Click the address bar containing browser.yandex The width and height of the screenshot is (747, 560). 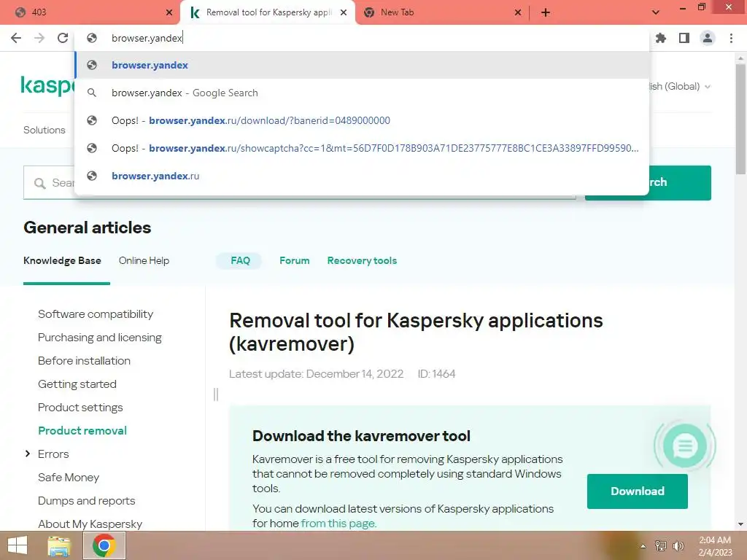(362, 38)
